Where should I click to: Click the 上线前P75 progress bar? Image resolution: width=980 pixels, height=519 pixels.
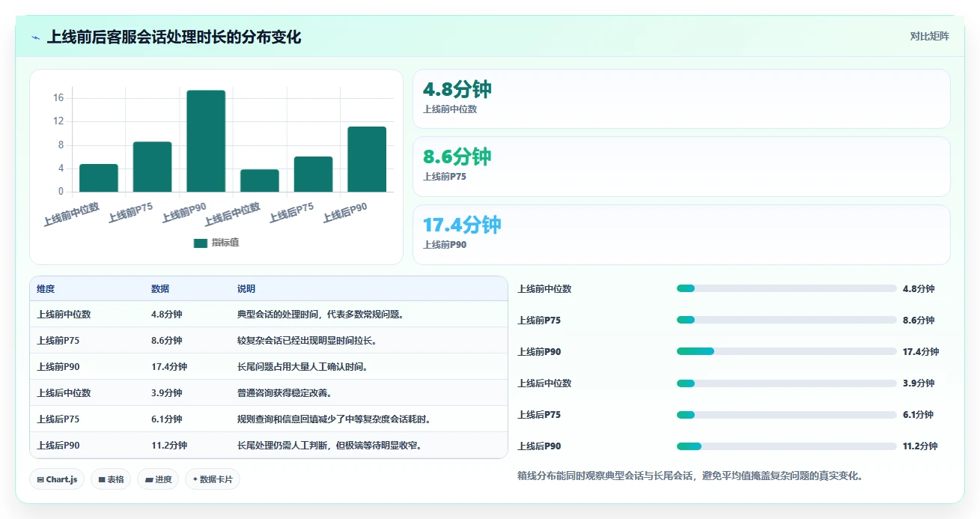786,320
